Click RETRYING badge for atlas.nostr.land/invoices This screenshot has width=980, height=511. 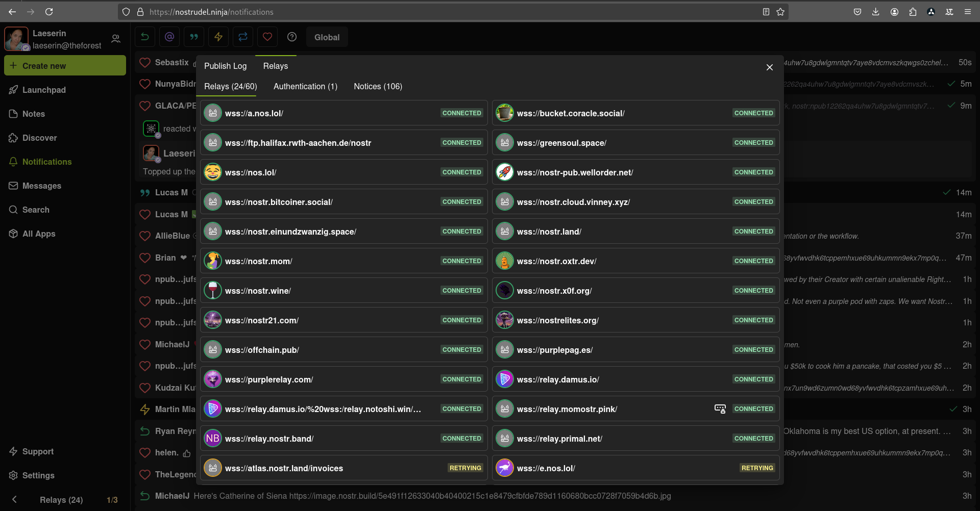pos(465,468)
